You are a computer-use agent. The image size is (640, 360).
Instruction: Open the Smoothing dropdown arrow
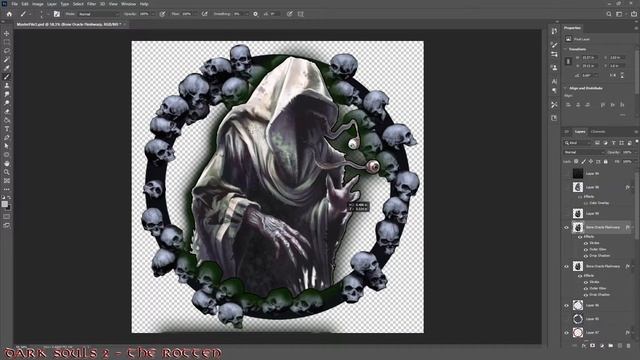coord(246,14)
